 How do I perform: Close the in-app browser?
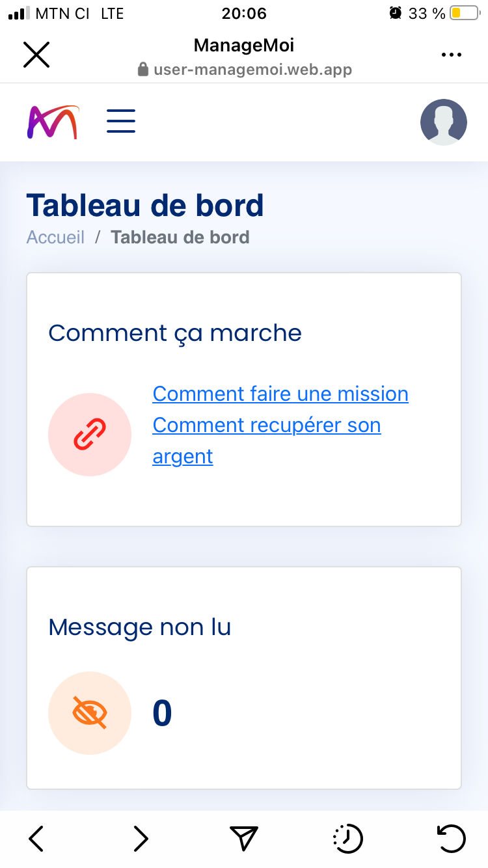point(36,55)
